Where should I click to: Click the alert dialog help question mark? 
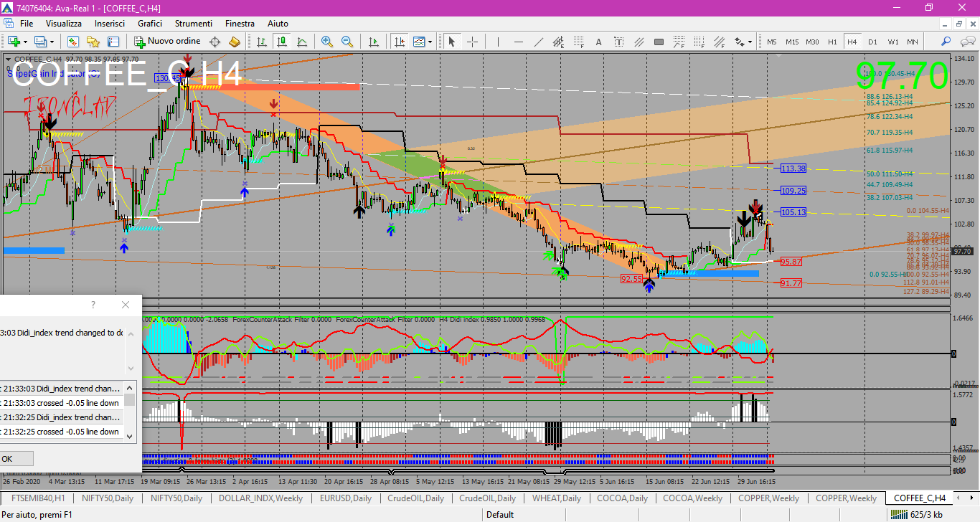pos(93,305)
